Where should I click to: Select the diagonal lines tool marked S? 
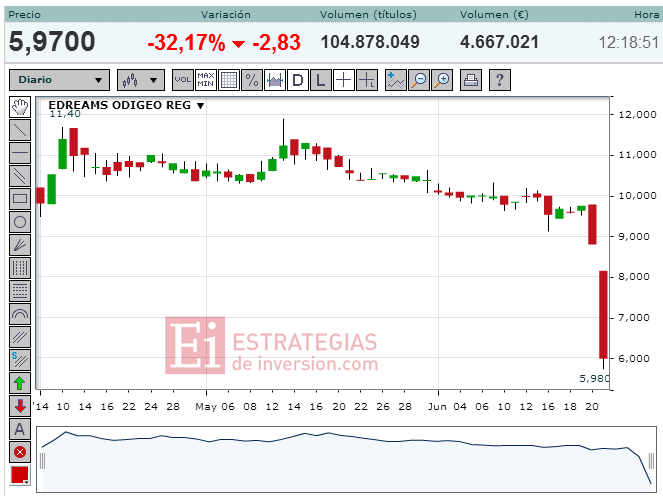(x=20, y=360)
